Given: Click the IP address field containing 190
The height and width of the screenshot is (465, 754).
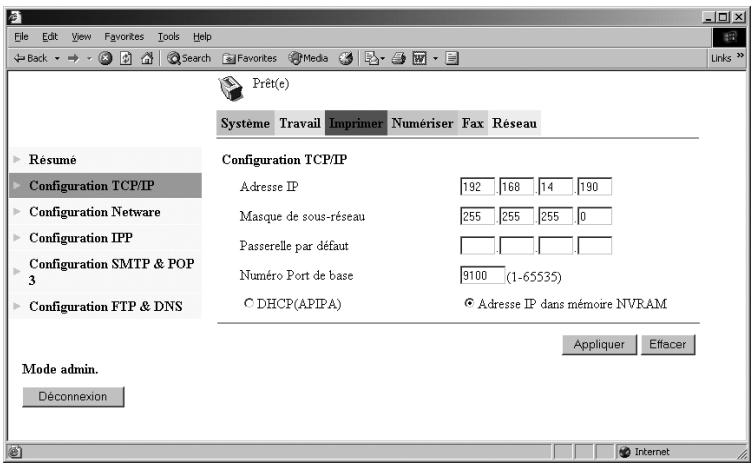Looking at the screenshot, I should point(594,187).
